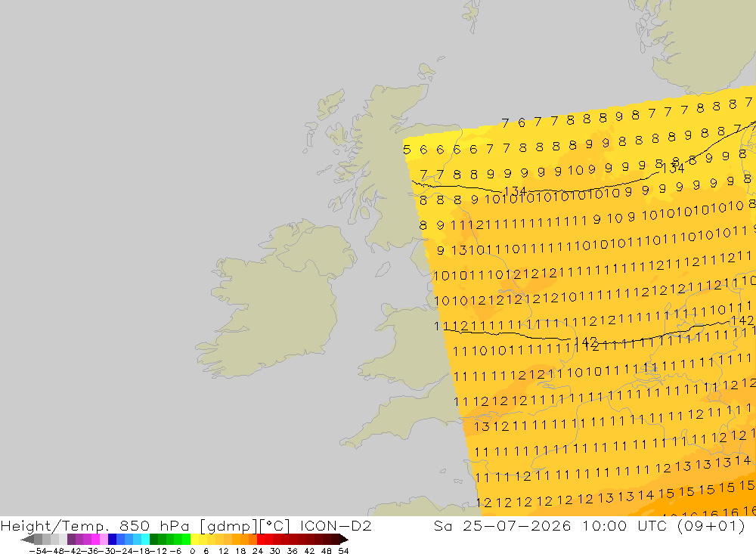Click the '36' label under the color scale

click(x=292, y=551)
